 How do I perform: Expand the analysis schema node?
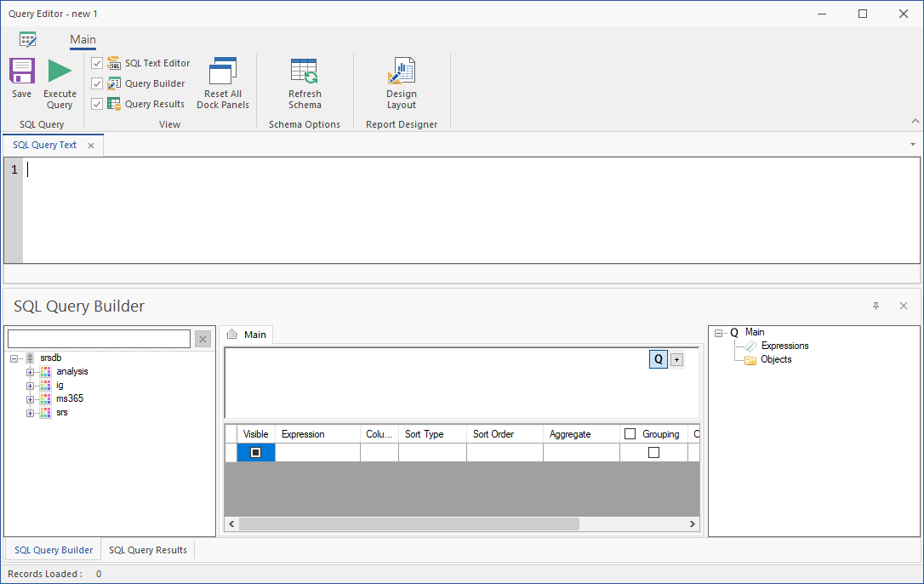[31, 372]
